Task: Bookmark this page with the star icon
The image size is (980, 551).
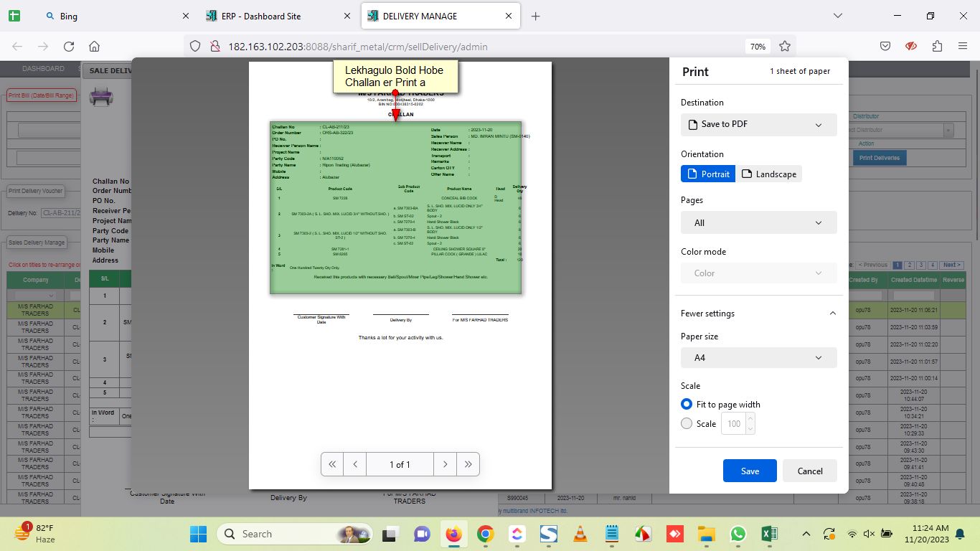Action: pyautogui.click(x=785, y=47)
